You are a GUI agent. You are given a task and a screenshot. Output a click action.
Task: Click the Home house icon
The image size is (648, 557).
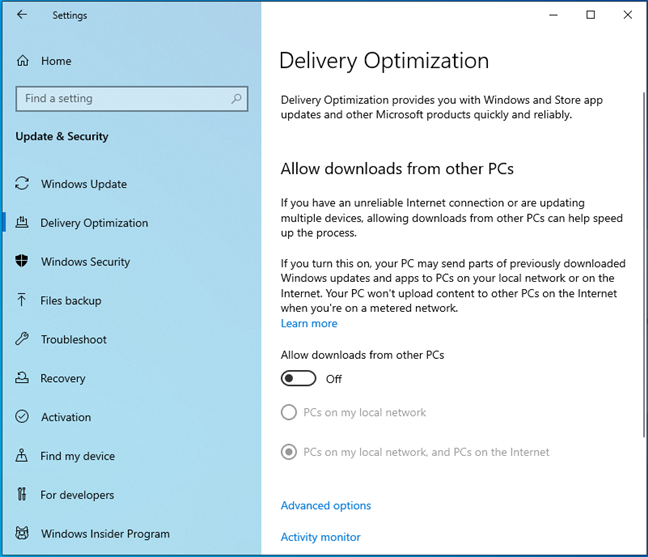[x=22, y=61]
